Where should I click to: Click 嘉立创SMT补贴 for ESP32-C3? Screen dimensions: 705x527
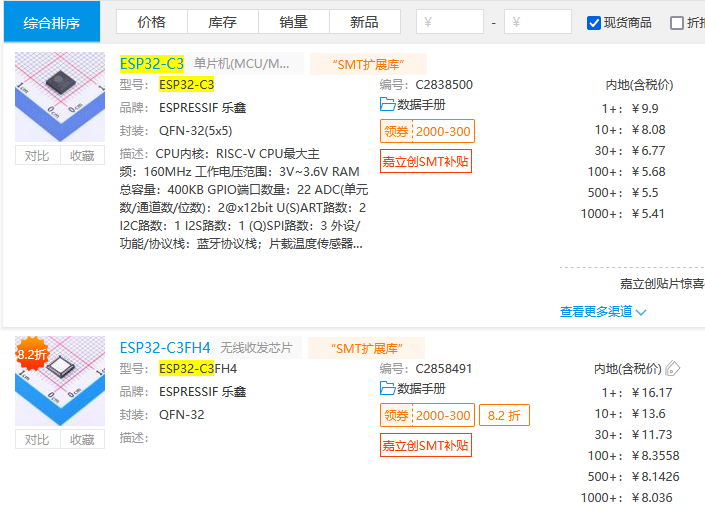coord(426,161)
